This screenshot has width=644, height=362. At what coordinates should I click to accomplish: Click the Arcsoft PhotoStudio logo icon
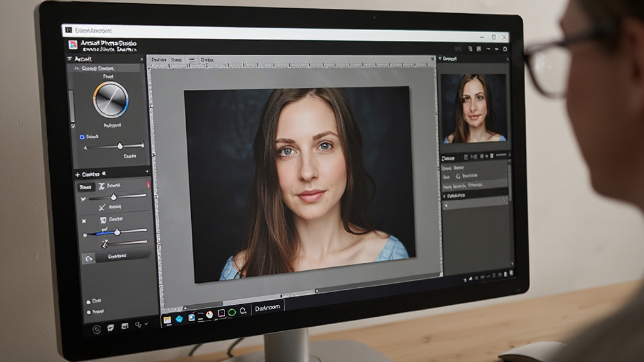pos(73,45)
